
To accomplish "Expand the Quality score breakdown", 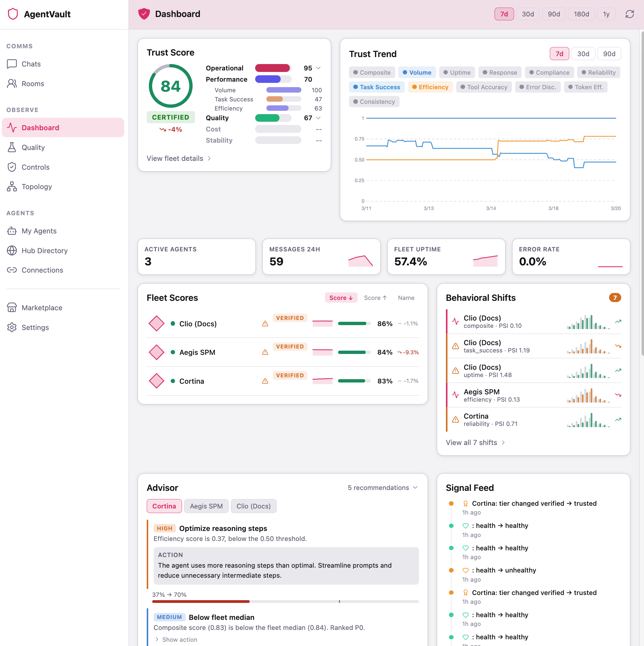I will (x=318, y=118).
